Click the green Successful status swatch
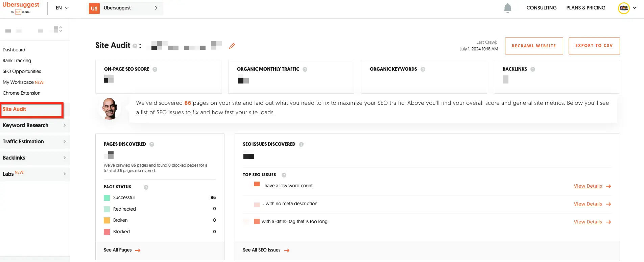The image size is (644, 262). 107,198
